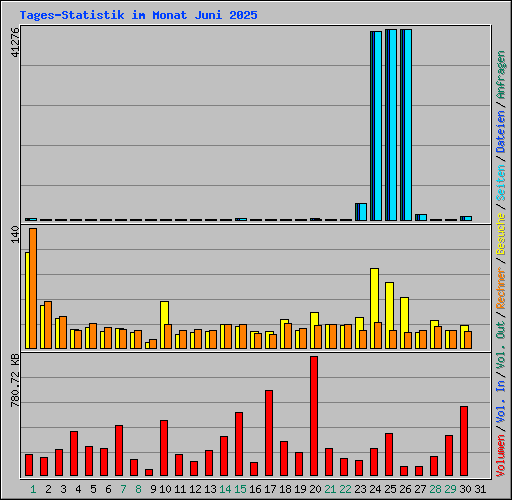This screenshot has height=500, width=512.
Task: Select day label 26 on the x-axis
Action: [x=405, y=489]
